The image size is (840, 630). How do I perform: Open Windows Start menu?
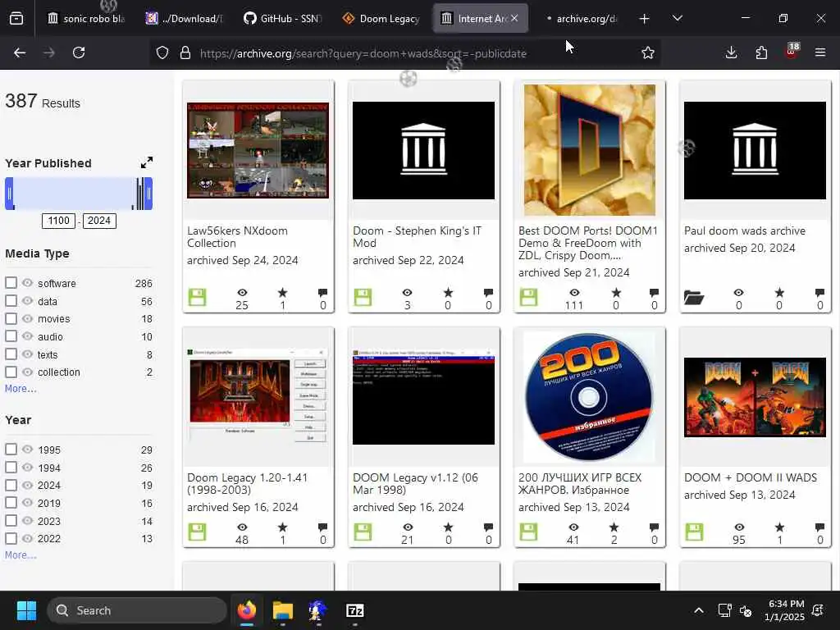pyautogui.click(x=26, y=610)
